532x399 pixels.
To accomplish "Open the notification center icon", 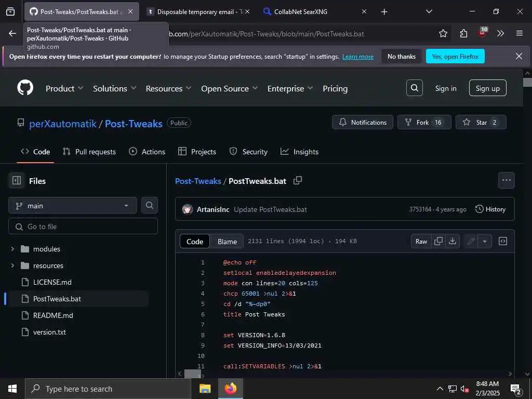I will coord(516,389).
